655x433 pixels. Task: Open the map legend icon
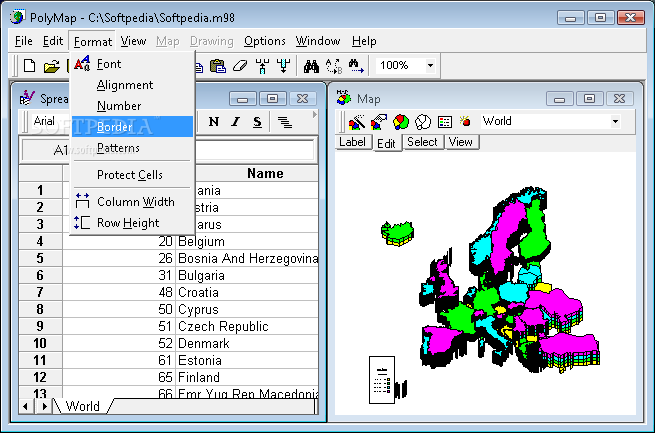point(445,122)
